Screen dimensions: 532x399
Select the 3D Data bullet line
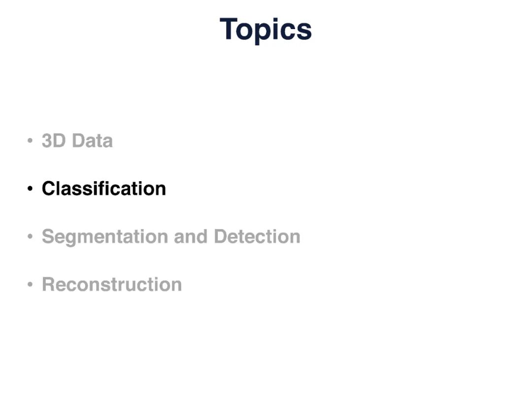[77, 141]
